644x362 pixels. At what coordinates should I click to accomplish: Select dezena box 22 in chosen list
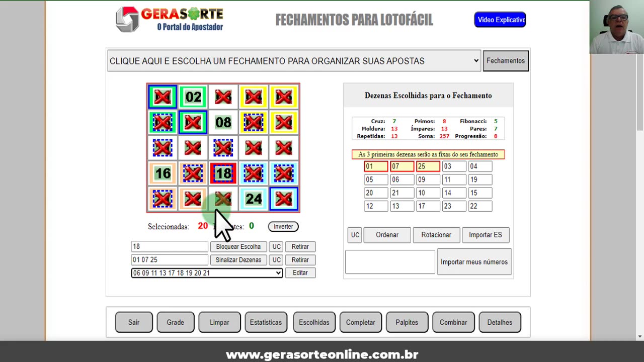[480, 206]
